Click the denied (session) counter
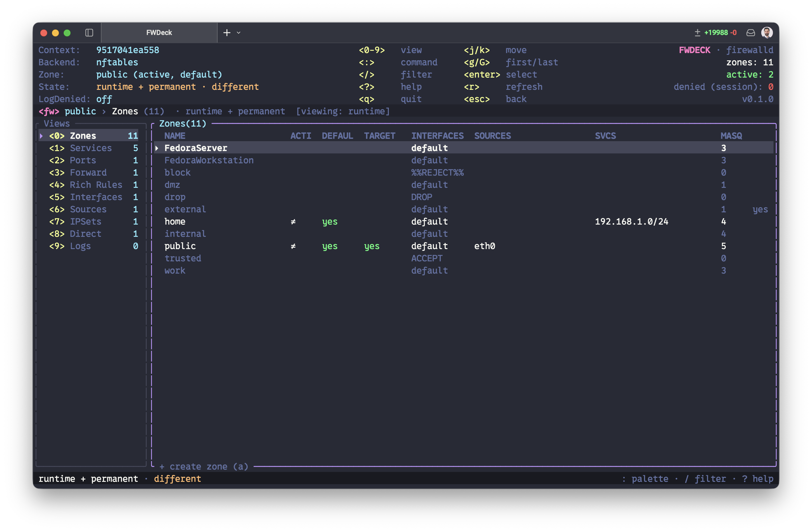 click(x=724, y=87)
